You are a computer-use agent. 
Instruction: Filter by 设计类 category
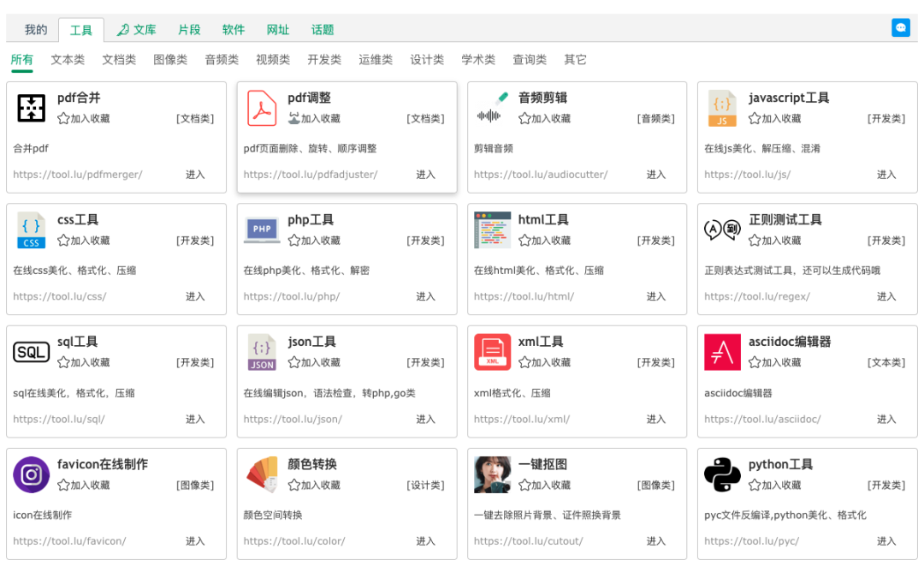point(427,60)
